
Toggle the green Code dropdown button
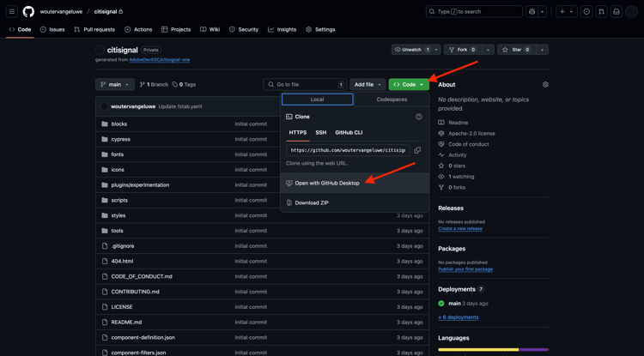409,84
